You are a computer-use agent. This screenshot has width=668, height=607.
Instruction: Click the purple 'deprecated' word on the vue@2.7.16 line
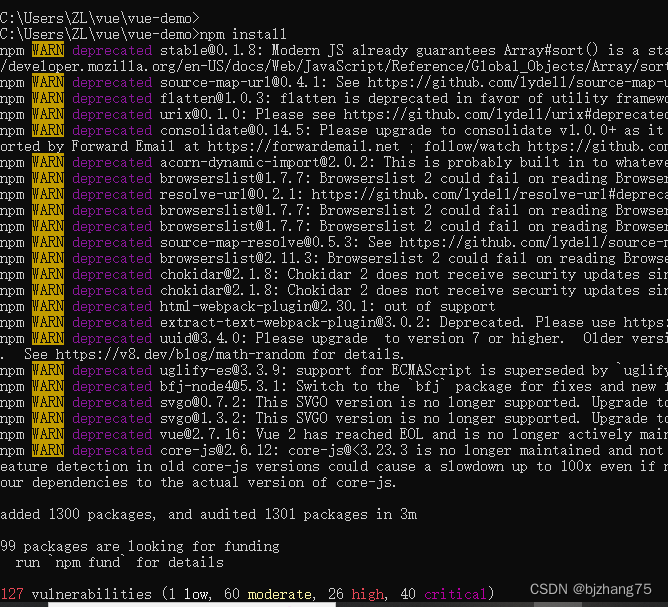point(112,434)
